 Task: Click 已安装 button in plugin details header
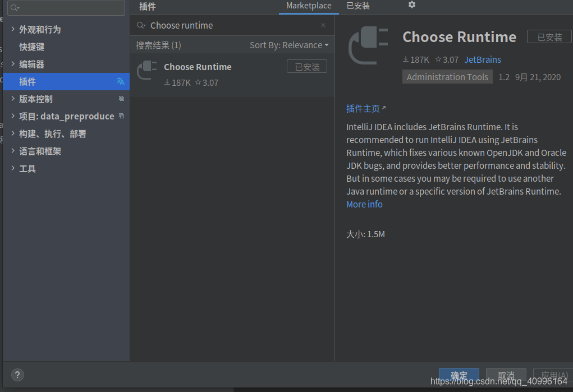click(x=549, y=37)
